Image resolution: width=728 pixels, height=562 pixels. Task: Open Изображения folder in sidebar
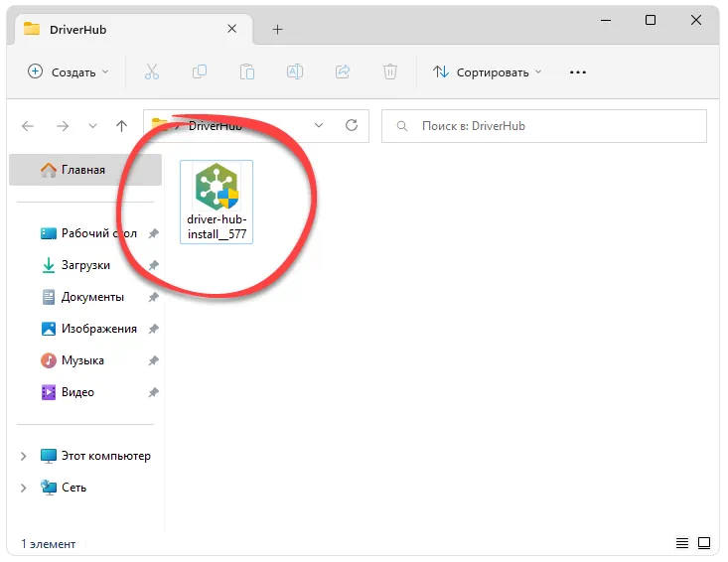(x=88, y=329)
